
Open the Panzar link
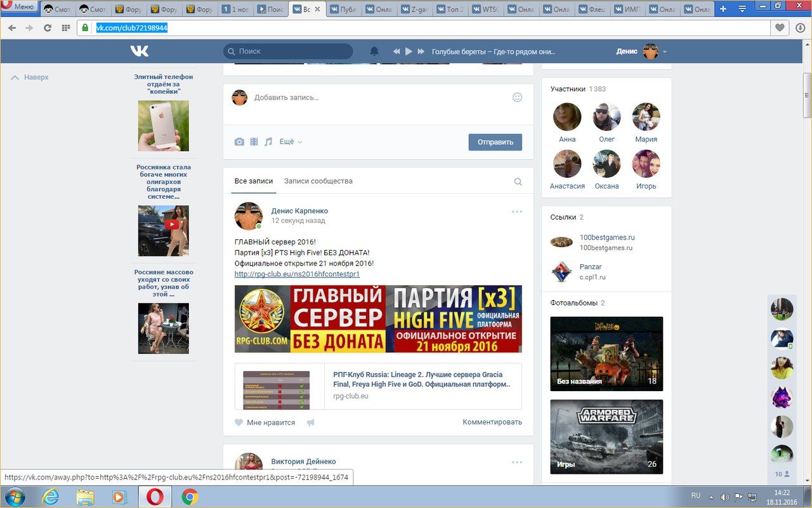pos(591,267)
